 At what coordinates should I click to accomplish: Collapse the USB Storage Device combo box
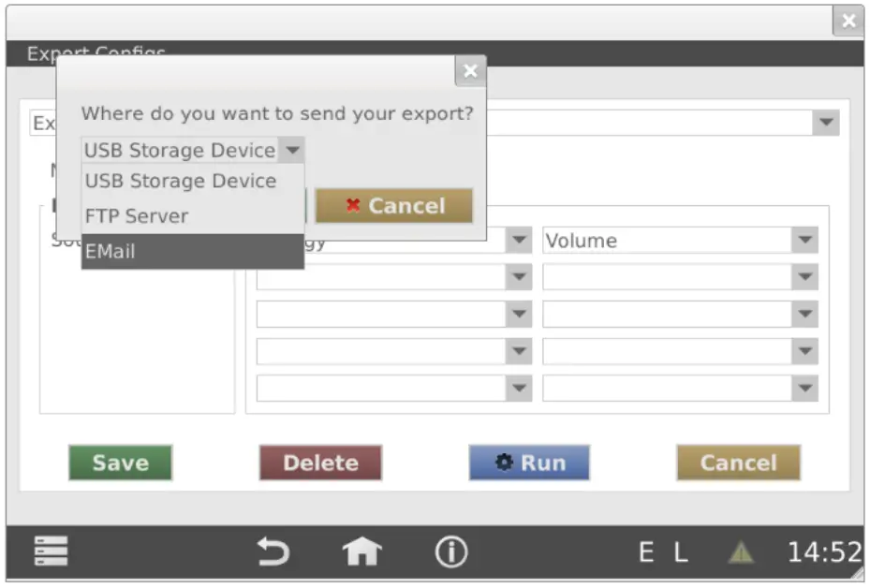[292, 150]
